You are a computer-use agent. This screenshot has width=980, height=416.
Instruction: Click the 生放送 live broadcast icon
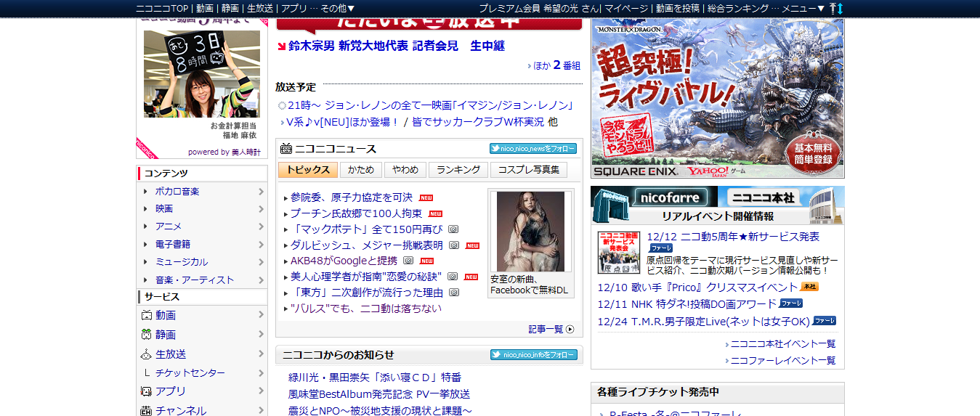coord(146,354)
